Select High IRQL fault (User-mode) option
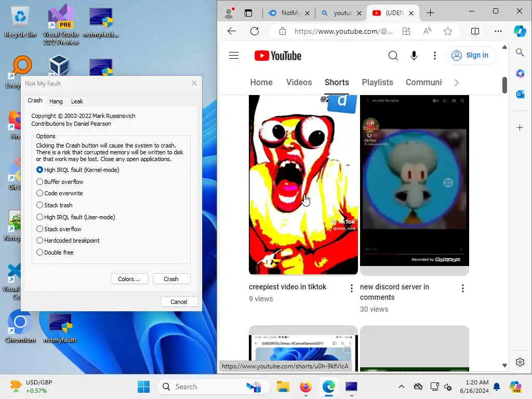 (x=76, y=217)
